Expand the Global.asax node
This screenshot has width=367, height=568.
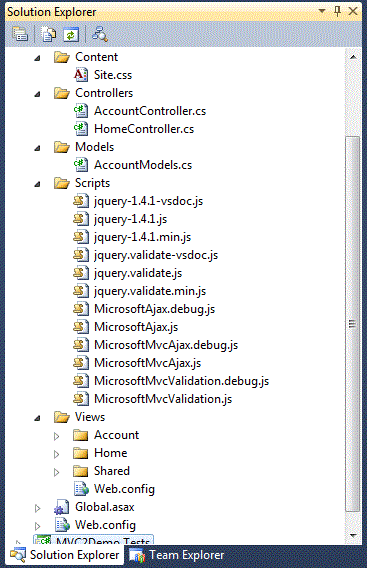coord(37,508)
